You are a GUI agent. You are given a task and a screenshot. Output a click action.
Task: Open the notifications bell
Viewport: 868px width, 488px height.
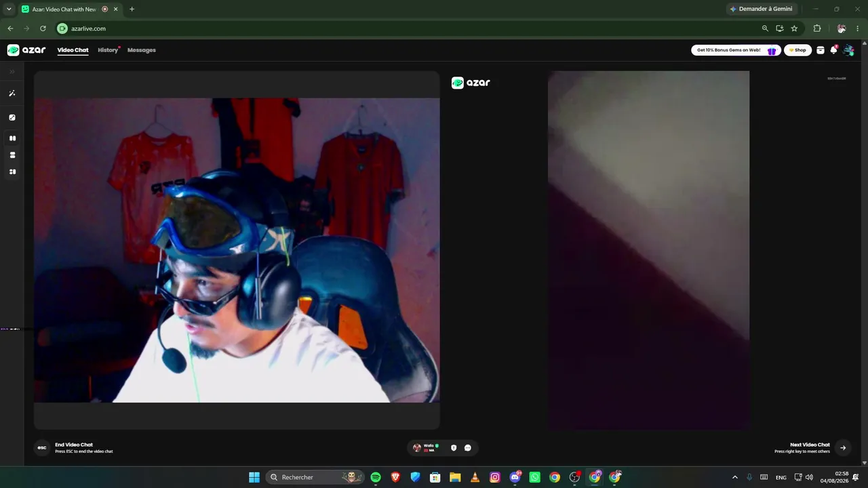tap(834, 50)
